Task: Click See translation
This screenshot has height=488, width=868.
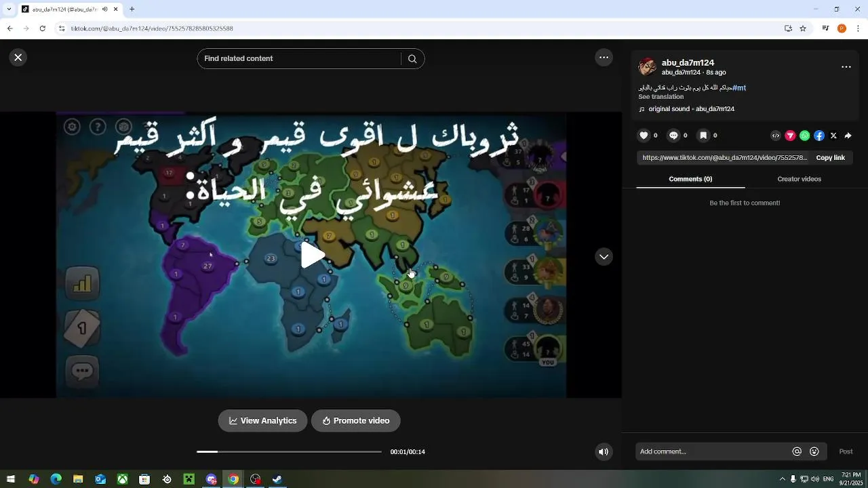Action: 660,97
